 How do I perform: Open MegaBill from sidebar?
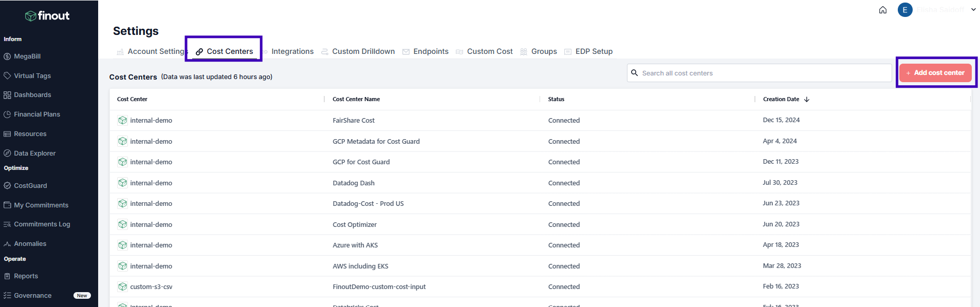pos(27,56)
